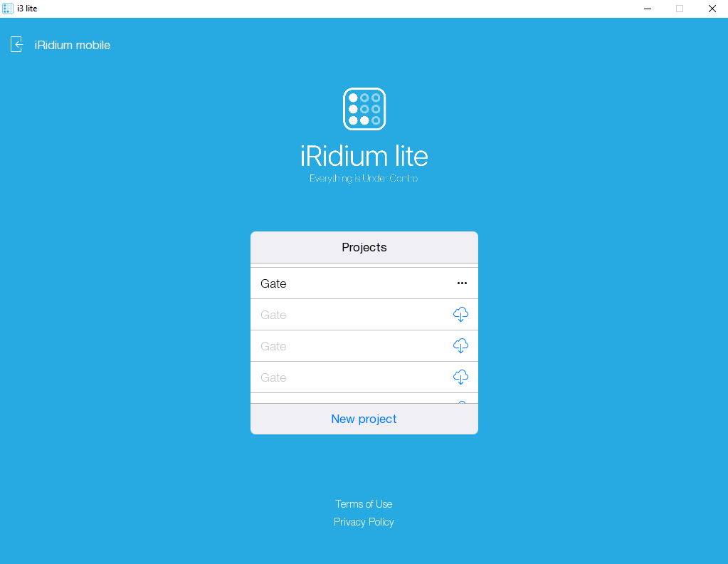
Task: Click the i3 lite title bar app icon
Action: click(8, 9)
